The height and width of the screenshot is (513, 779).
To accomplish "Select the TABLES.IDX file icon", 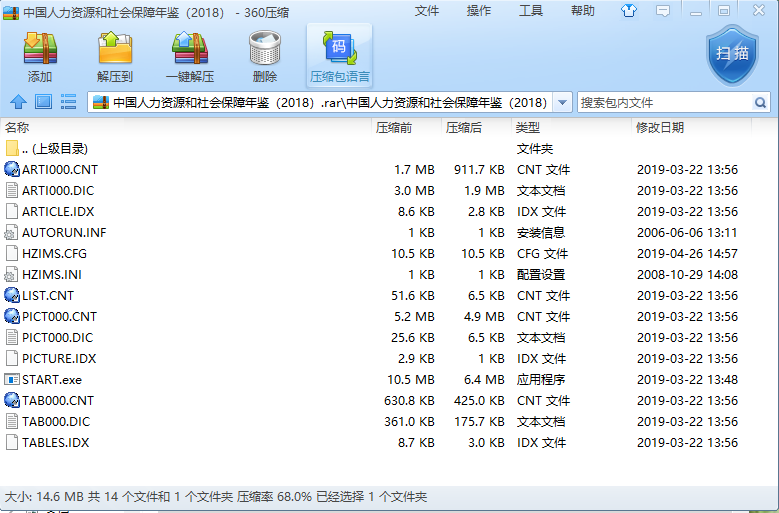I will pyautogui.click(x=12, y=442).
